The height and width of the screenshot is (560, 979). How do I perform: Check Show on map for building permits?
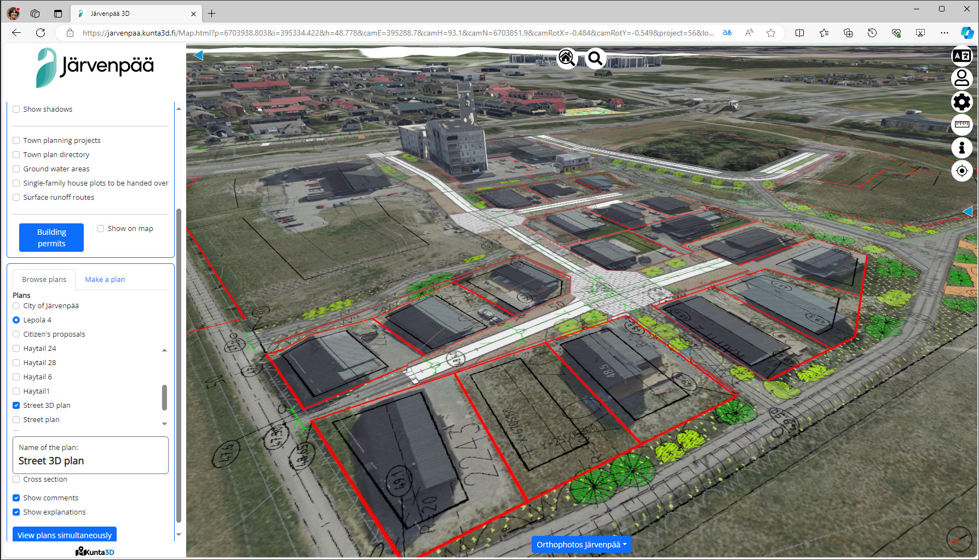pyautogui.click(x=101, y=229)
